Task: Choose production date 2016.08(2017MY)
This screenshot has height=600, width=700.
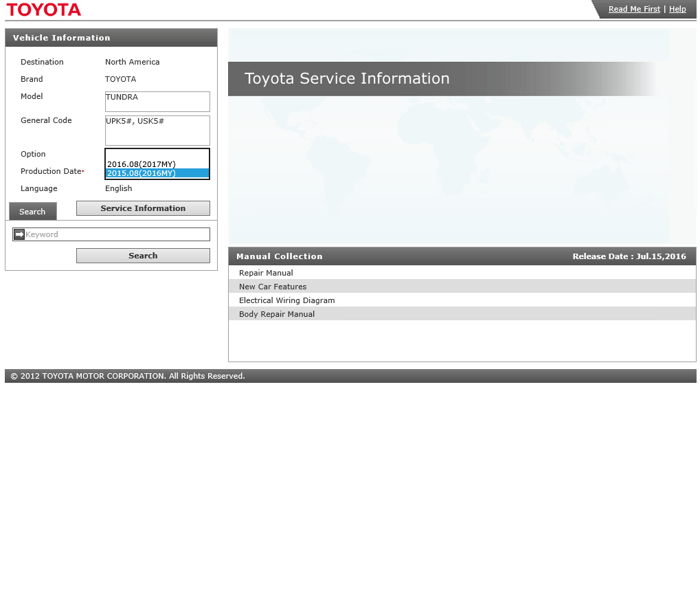Action: pos(157,164)
